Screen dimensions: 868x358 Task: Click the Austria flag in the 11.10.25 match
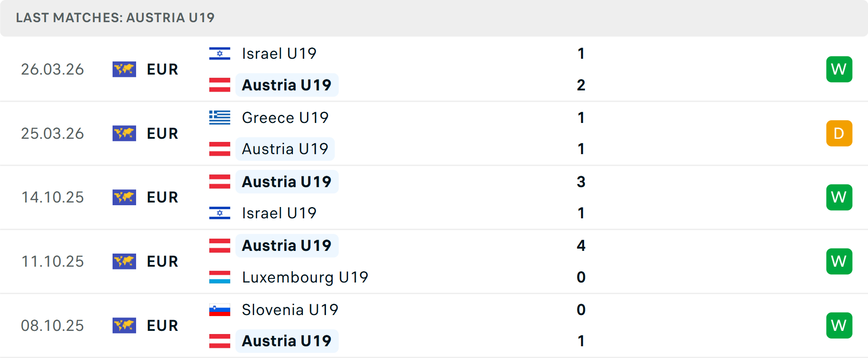point(220,246)
